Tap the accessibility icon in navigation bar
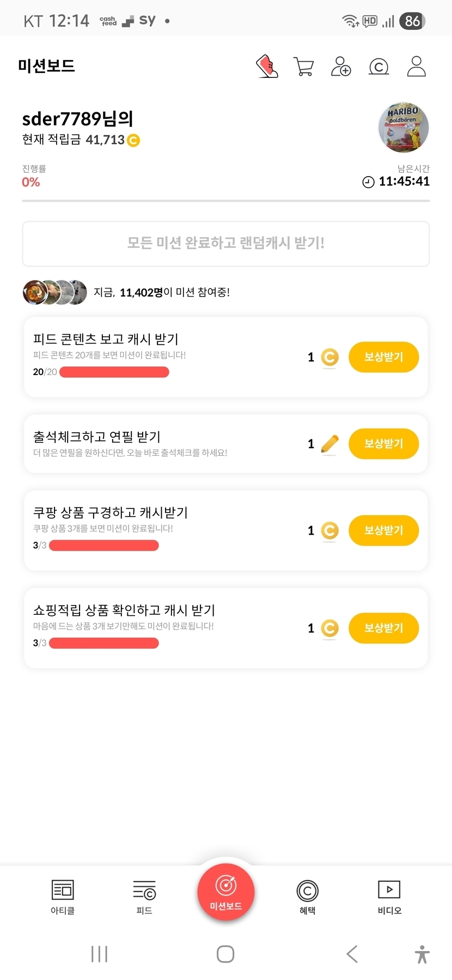The width and height of the screenshot is (452, 980). 422,954
